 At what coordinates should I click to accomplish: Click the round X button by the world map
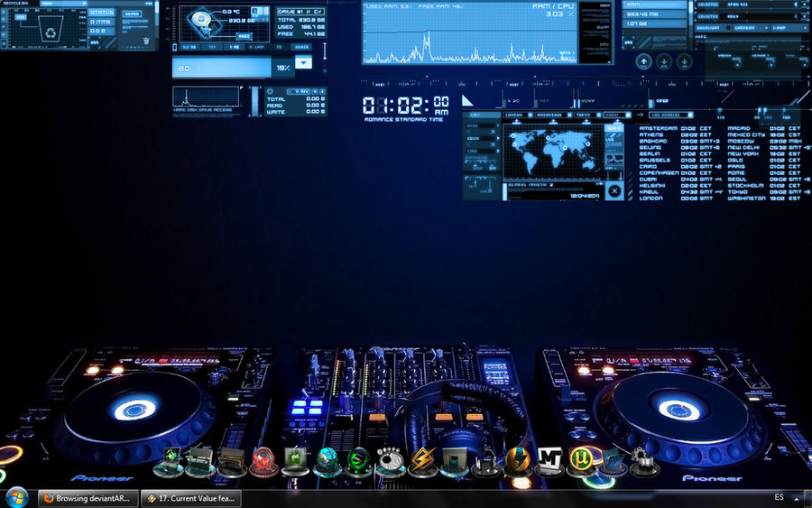[614, 190]
